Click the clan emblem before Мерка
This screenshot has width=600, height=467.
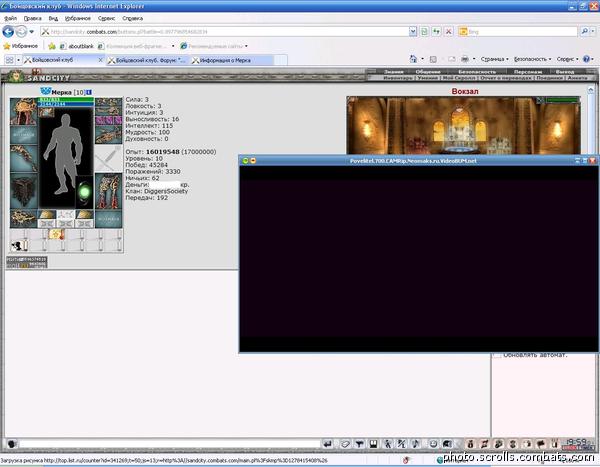[x=46, y=91]
